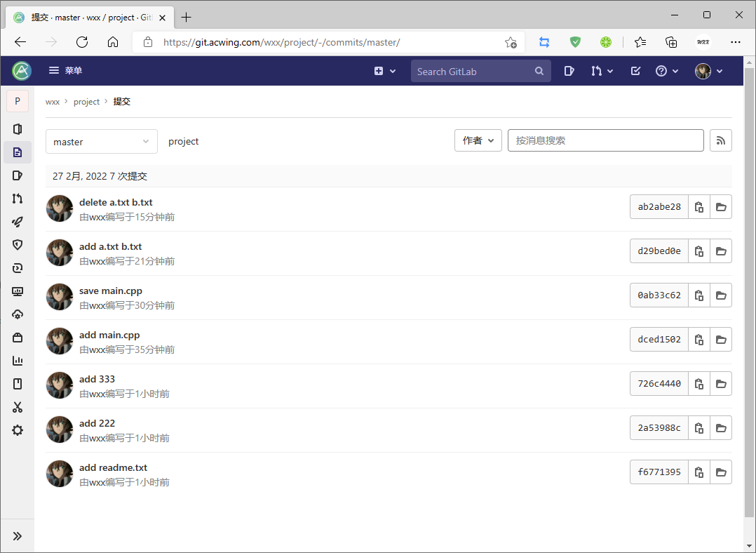Open commit 'add 222'
This screenshot has height=553, width=756.
click(x=97, y=423)
